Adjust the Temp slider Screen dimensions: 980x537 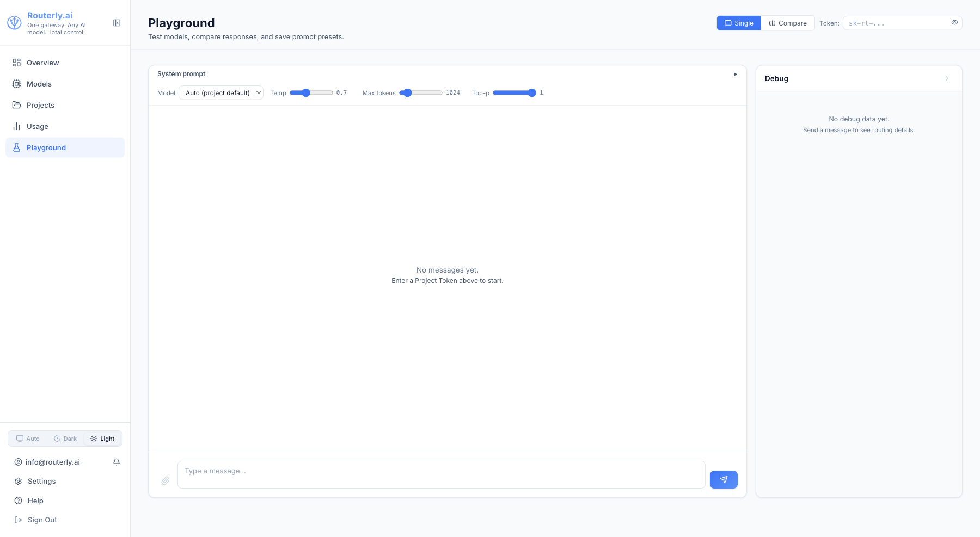click(x=311, y=93)
